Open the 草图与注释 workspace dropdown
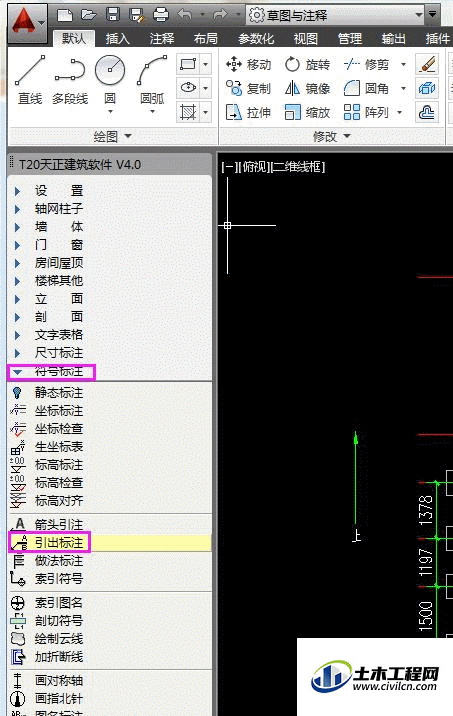This screenshot has width=453, height=716. (335, 15)
